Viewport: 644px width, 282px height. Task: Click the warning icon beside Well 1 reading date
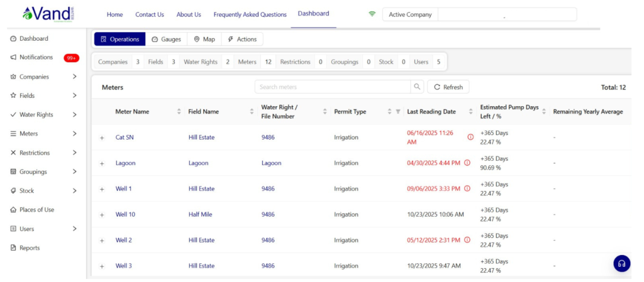[467, 188]
